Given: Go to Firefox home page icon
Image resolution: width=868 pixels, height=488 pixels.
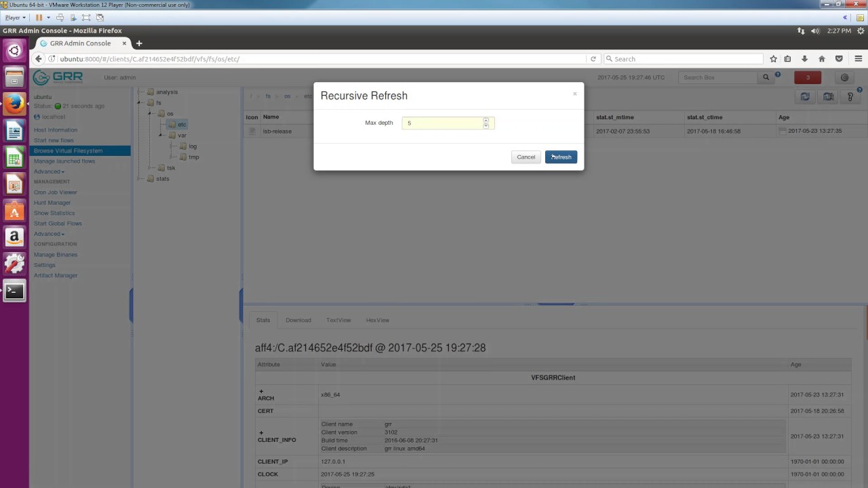Looking at the screenshot, I should (x=822, y=59).
